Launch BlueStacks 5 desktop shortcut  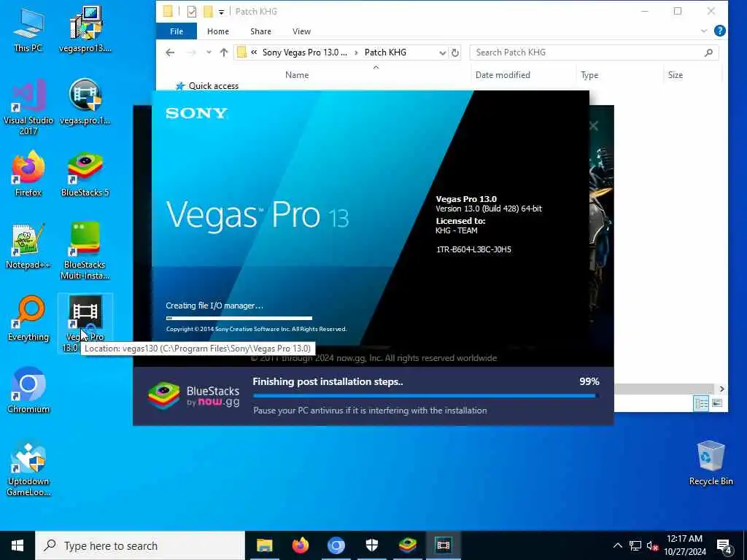click(x=85, y=174)
